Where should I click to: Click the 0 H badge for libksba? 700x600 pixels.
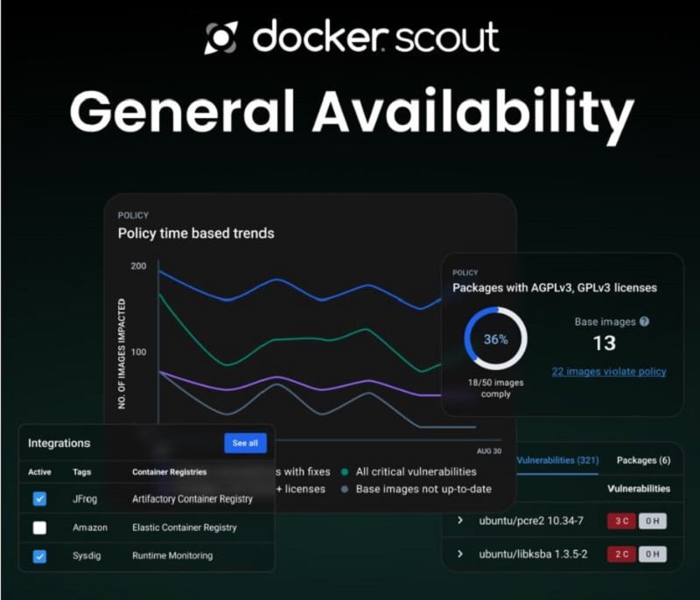[652, 554]
